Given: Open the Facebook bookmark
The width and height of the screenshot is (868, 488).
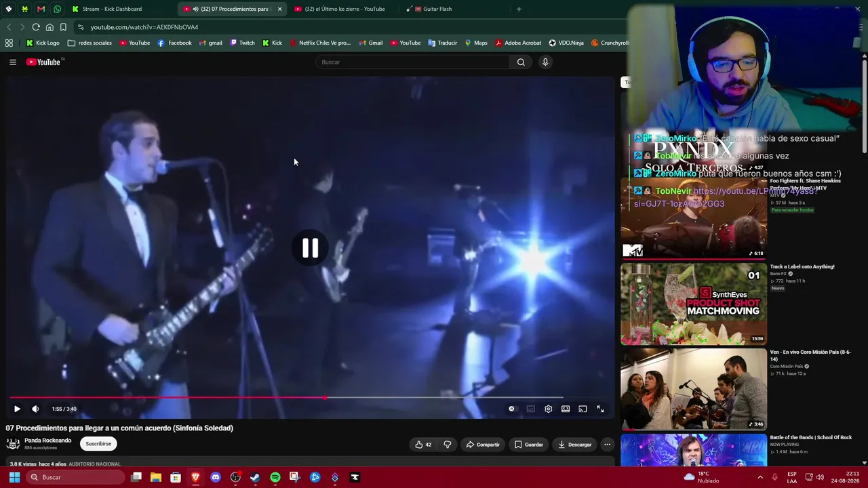Looking at the screenshot, I should (174, 43).
